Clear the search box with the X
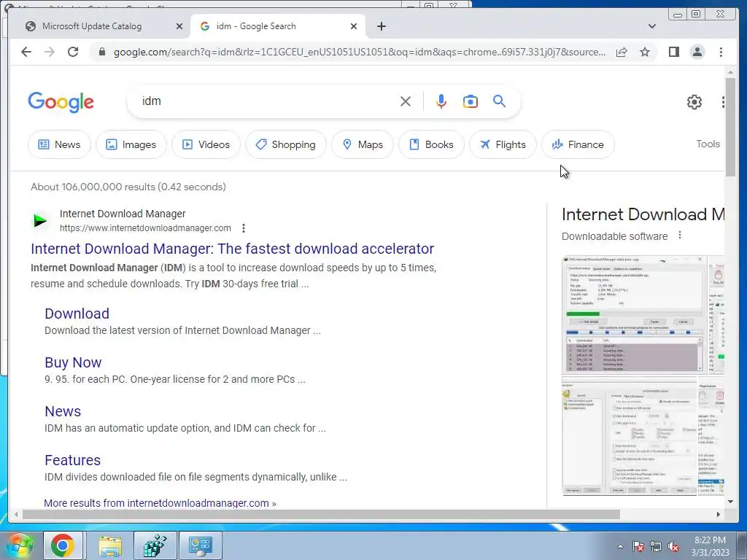Viewport: 747px width, 560px height. (x=406, y=101)
